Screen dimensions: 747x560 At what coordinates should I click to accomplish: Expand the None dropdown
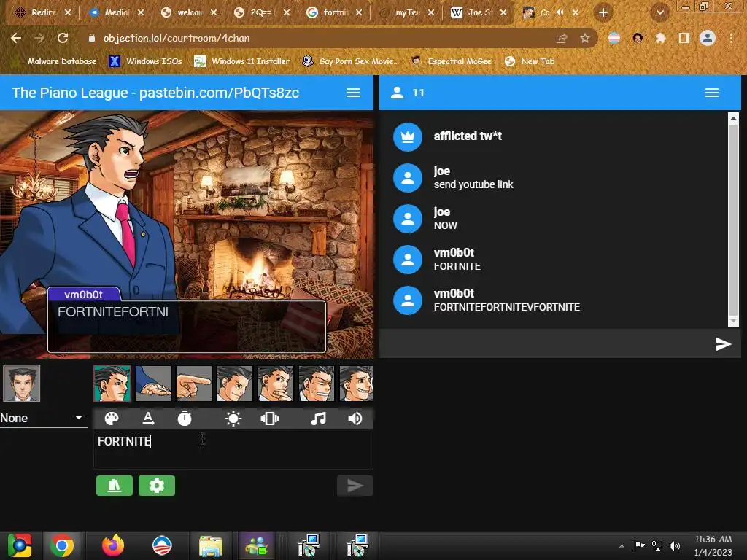pyautogui.click(x=42, y=418)
